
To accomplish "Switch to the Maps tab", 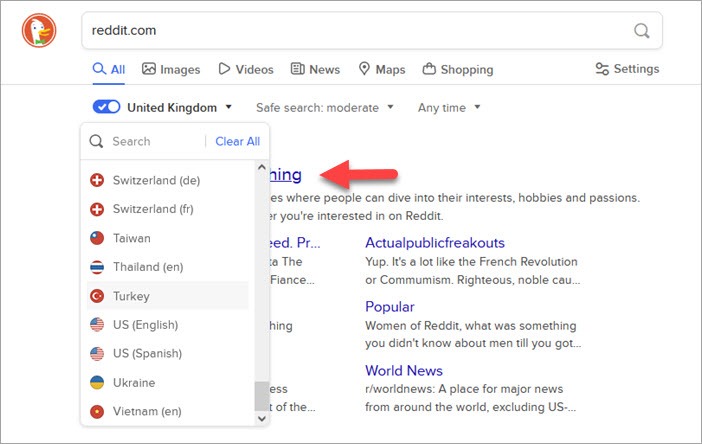I will [x=382, y=69].
